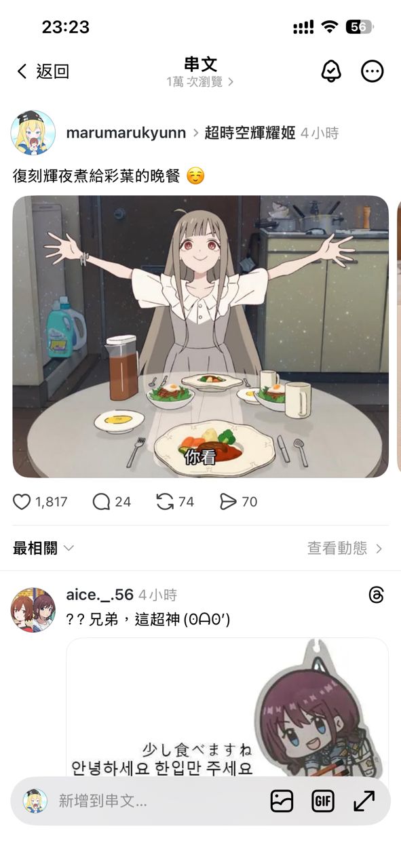
Task: Expand the 1萬 次瀏覽 view count details
Action: point(200,82)
